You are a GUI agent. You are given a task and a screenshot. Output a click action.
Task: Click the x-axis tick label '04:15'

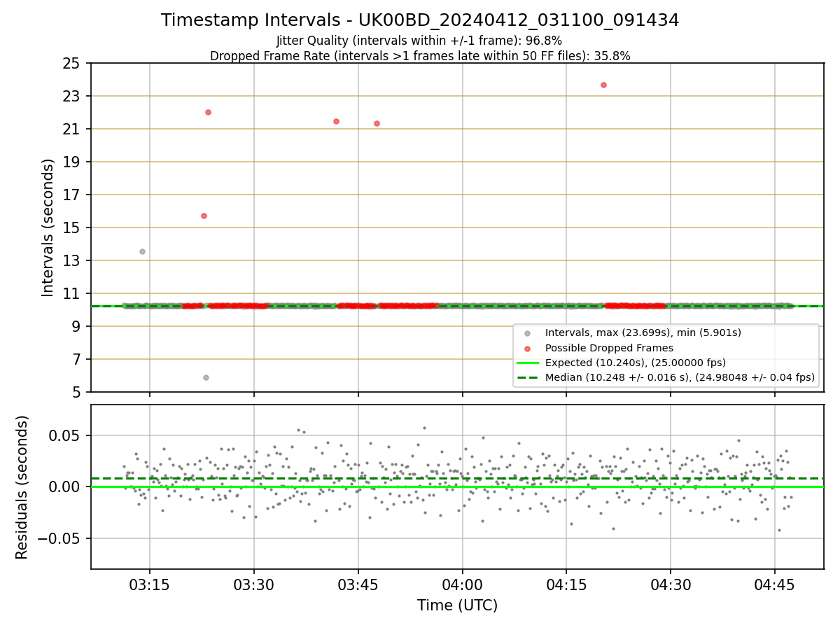click(566, 585)
